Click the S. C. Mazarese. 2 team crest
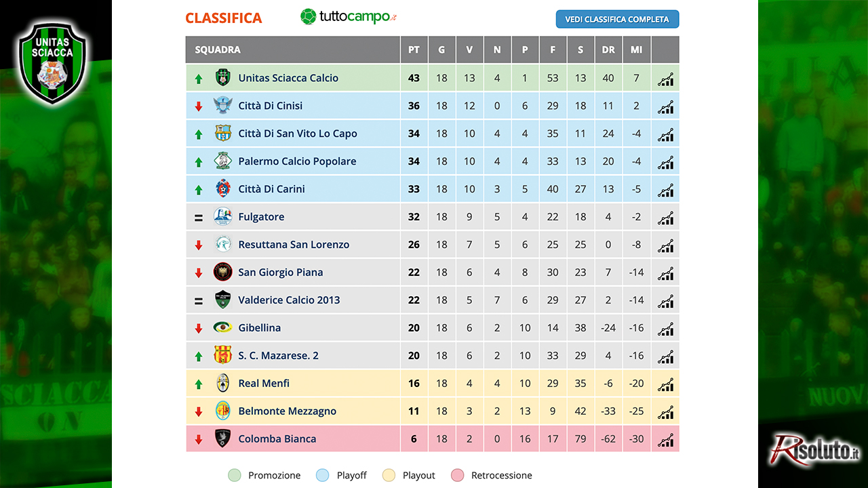This screenshot has width=868, height=488. 222,355
